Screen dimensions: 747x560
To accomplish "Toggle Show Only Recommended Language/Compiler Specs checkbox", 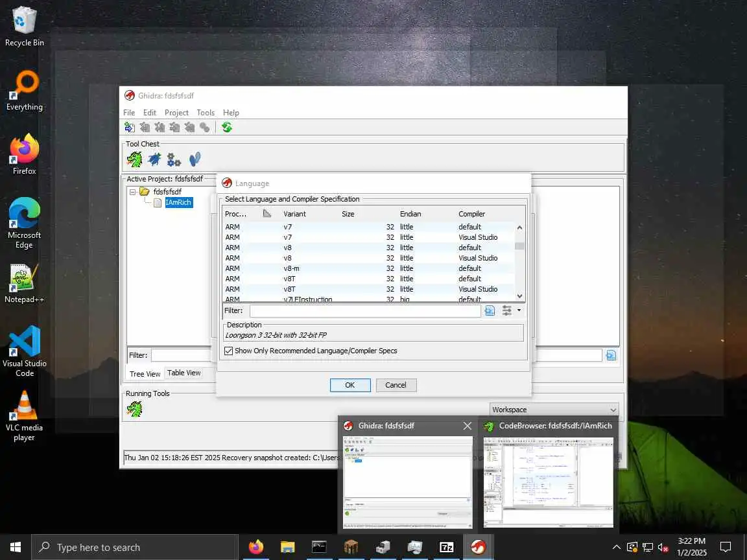I will tap(229, 351).
